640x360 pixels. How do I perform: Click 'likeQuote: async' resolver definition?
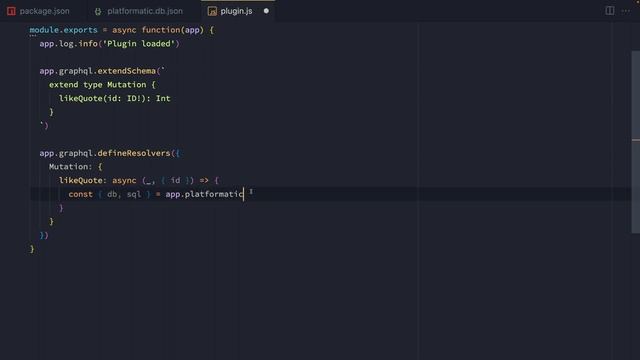pos(98,180)
